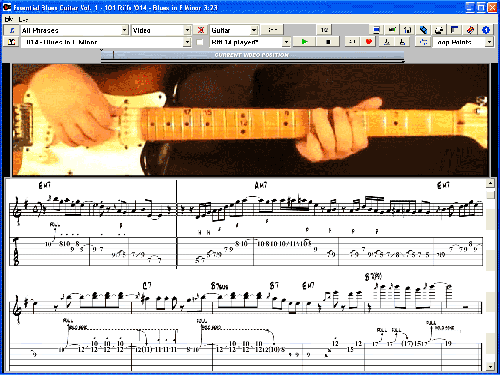The image size is (500, 375).
Task: Start playback with the green Play button
Action: click(305, 42)
